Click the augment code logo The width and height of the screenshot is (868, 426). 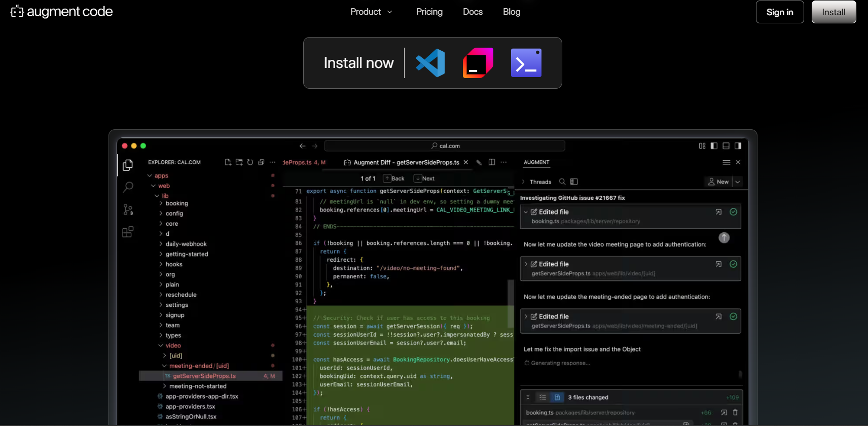pos(61,12)
